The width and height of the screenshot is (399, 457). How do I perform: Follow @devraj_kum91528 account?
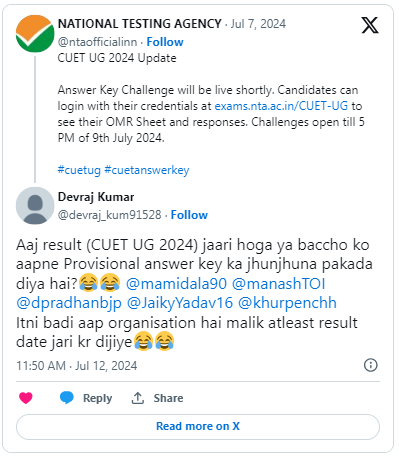189,215
